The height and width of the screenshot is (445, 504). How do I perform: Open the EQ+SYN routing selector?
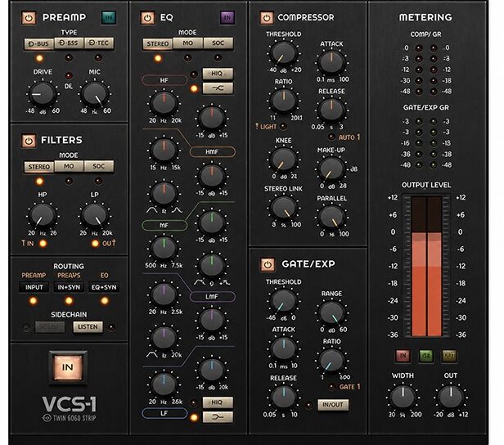(104, 287)
